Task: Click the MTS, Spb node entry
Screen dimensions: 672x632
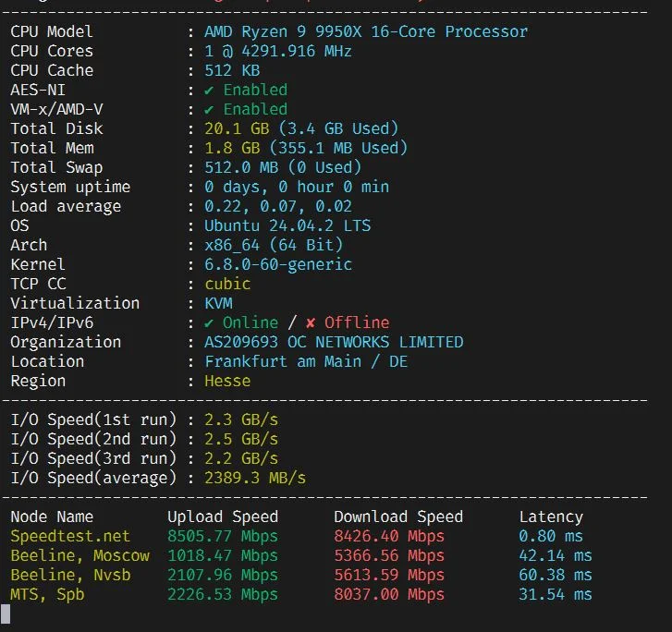Action: (47, 595)
